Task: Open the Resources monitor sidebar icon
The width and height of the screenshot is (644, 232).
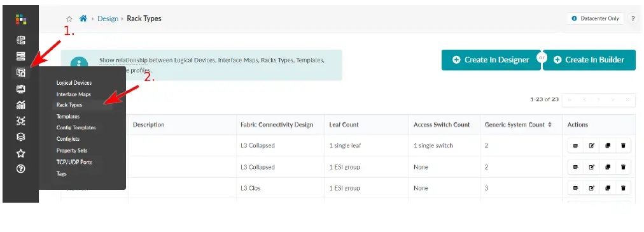Action: pos(21,89)
